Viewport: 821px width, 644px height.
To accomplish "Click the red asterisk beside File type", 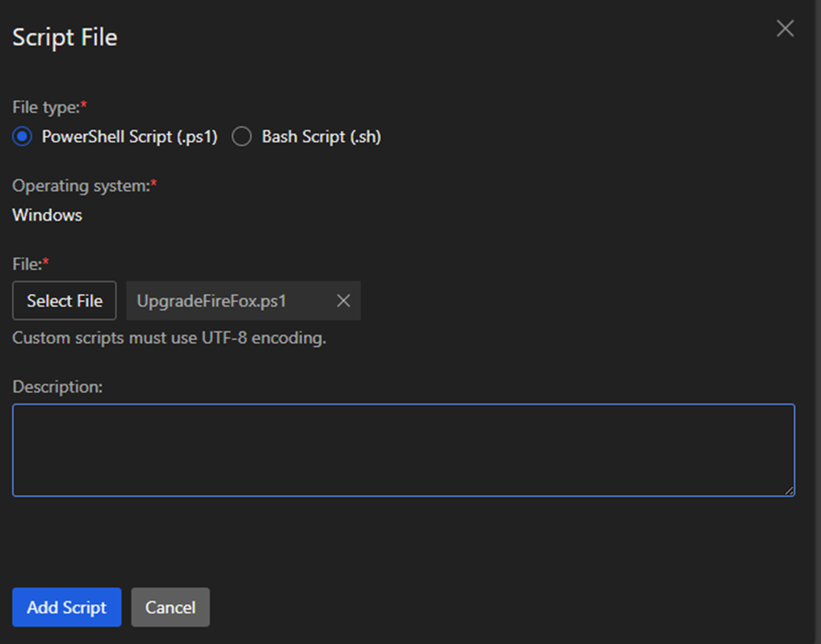I will click(84, 105).
